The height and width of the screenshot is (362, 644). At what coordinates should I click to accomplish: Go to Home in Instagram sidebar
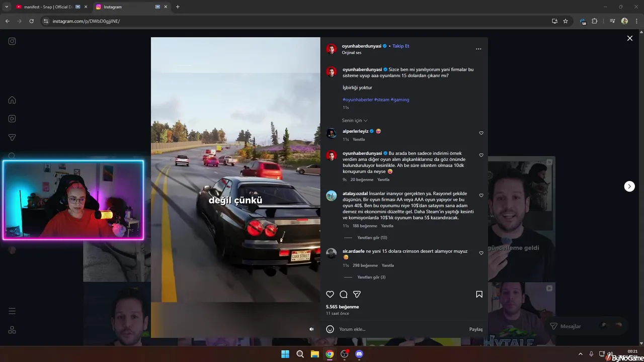12,100
